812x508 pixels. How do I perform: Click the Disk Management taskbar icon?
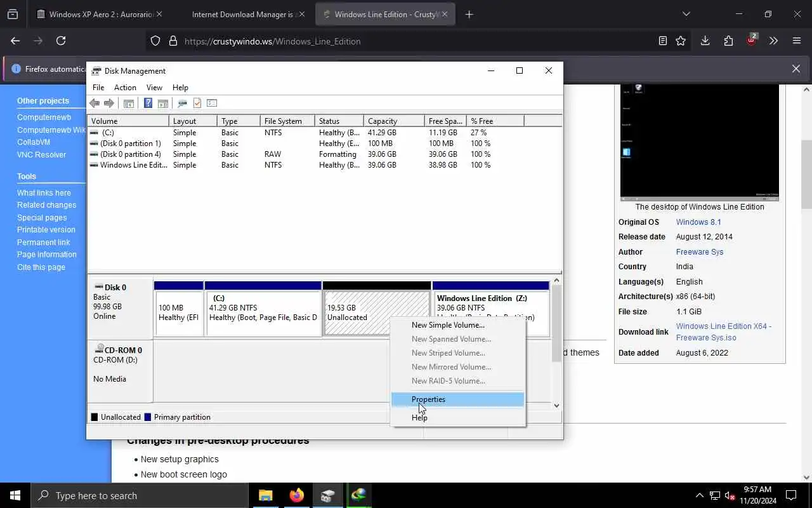point(327,495)
